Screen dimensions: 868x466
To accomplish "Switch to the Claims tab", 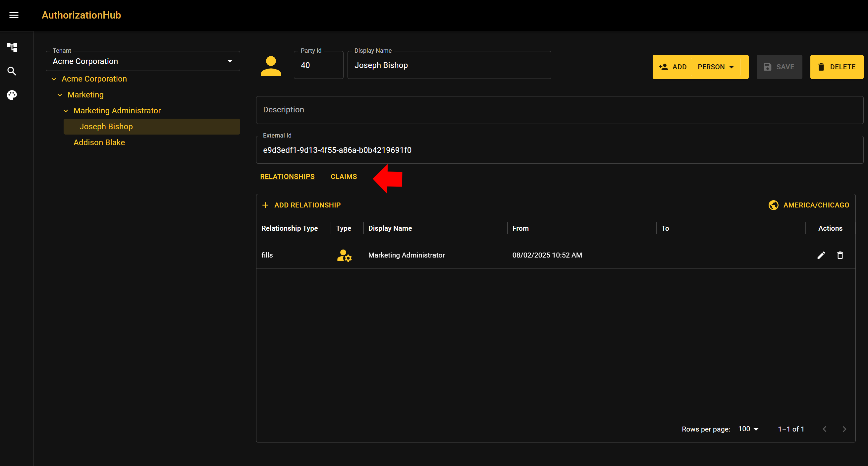I will (343, 177).
